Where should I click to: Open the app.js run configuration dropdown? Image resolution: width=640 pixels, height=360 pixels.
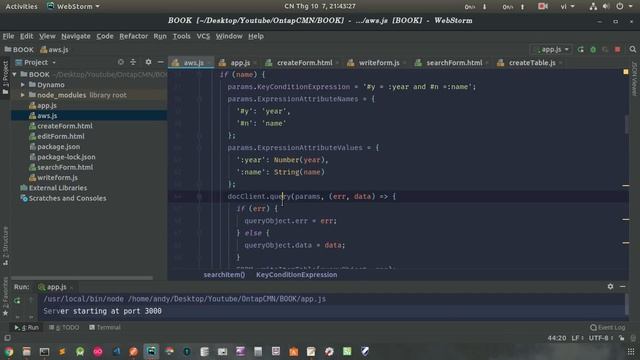pyautogui.click(x=551, y=49)
